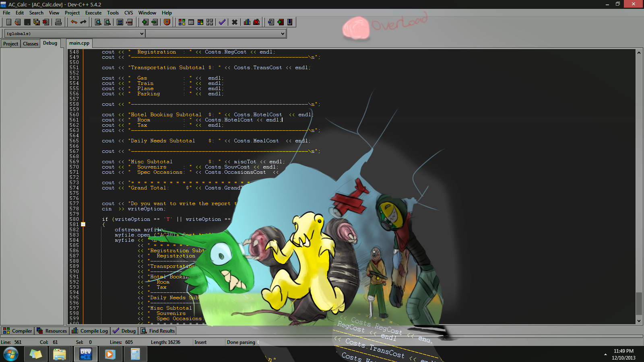This screenshot has width=644, height=362.
Task: Click Rebuild All toolbar icon
Action: (210, 22)
